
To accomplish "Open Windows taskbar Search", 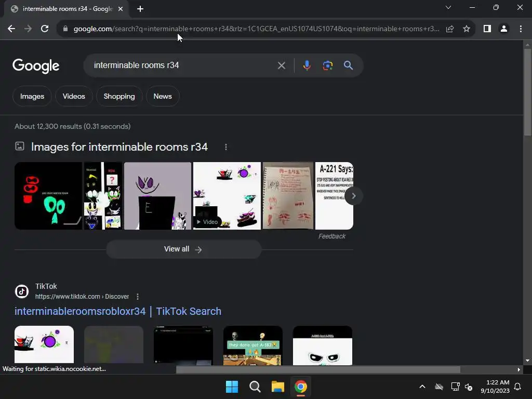I will (255, 387).
